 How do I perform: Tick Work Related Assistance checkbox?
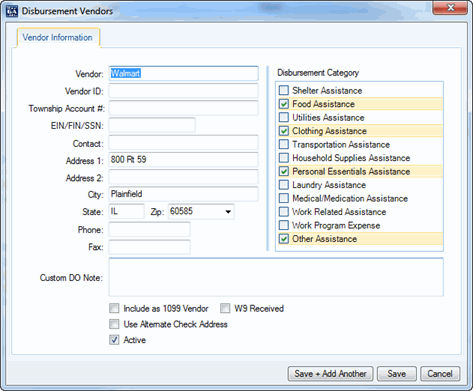click(x=284, y=212)
